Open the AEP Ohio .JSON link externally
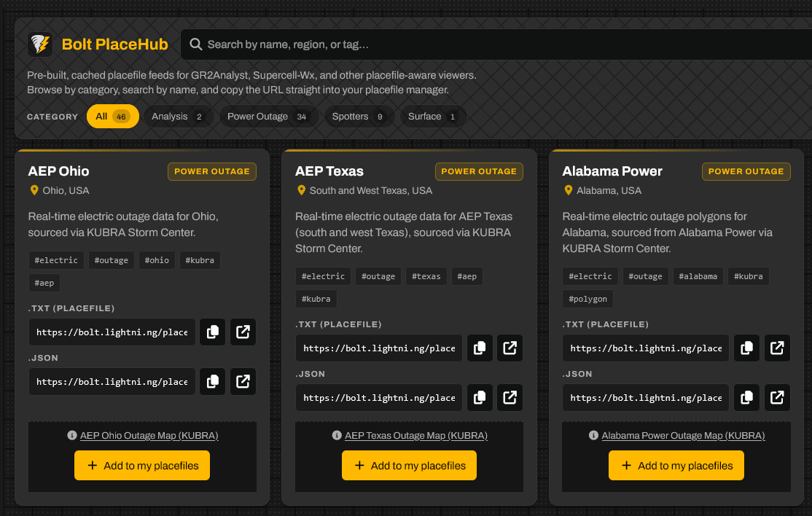The height and width of the screenshot is (516, 812). (x=243, y=381)
